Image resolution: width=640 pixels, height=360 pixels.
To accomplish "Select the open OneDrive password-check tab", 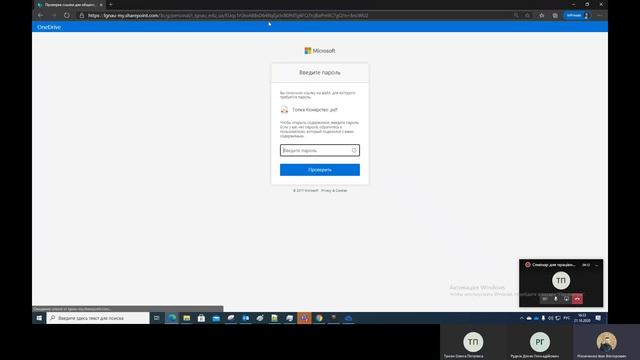I will (69, 5).
